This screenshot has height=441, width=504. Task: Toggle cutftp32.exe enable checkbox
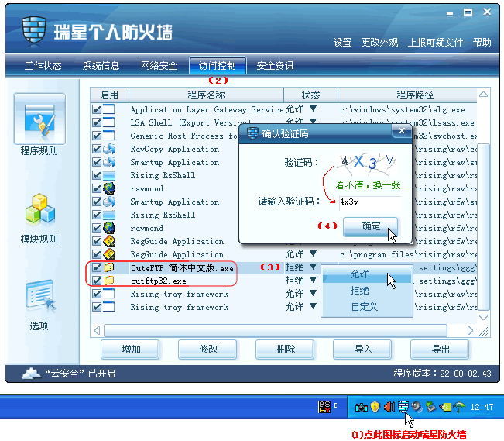pyautogui.click(x=97, y=281)
